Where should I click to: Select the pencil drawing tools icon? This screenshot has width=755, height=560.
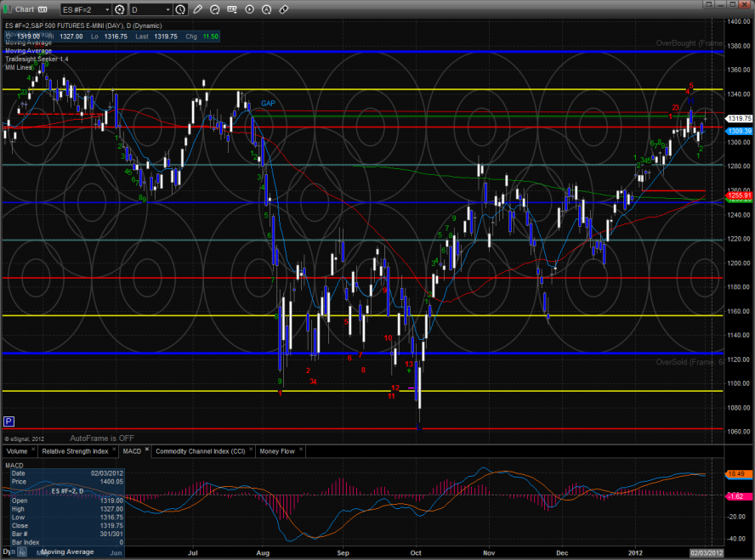click(197, 9)
